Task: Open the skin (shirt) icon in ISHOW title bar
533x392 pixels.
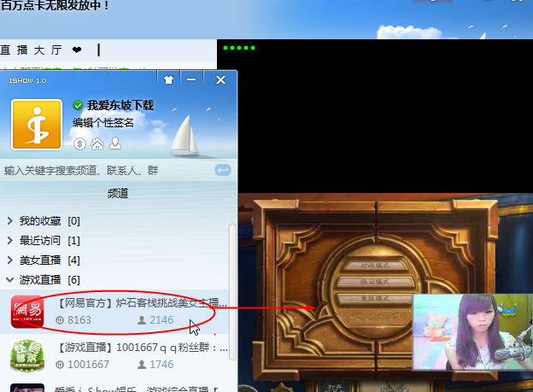Action: 168,80
